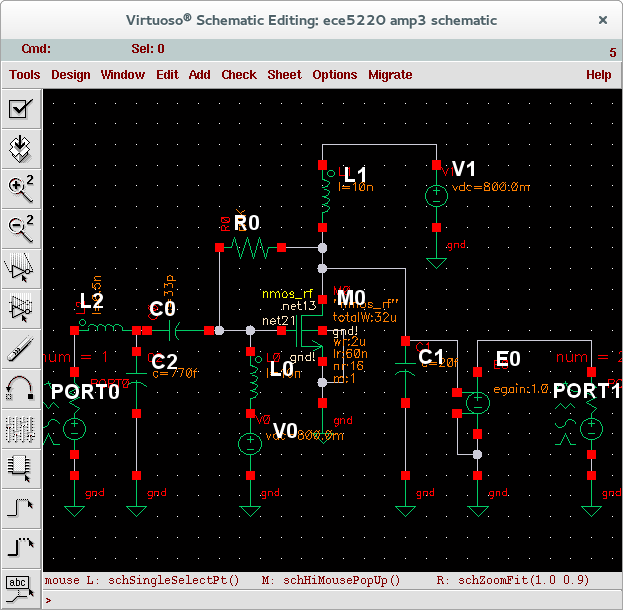
Task: Open the Tools menu
Action: coord(25,75)
